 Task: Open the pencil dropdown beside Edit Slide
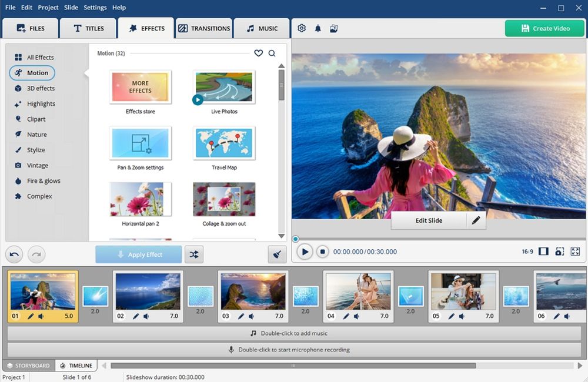pyautogui.click(x=476, y=220)
